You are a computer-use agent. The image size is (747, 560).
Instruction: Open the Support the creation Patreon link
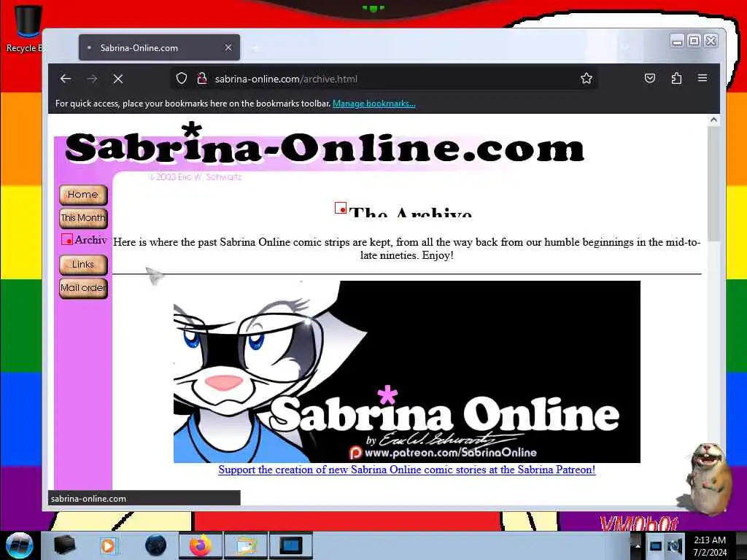click(407, 470)
